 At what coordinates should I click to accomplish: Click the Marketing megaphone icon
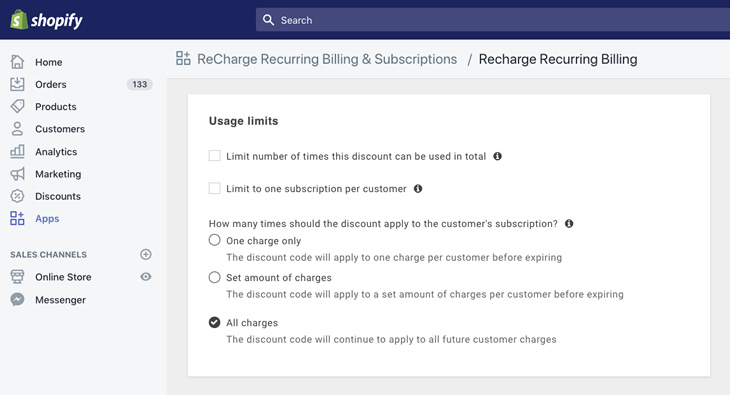click(17, 174)
